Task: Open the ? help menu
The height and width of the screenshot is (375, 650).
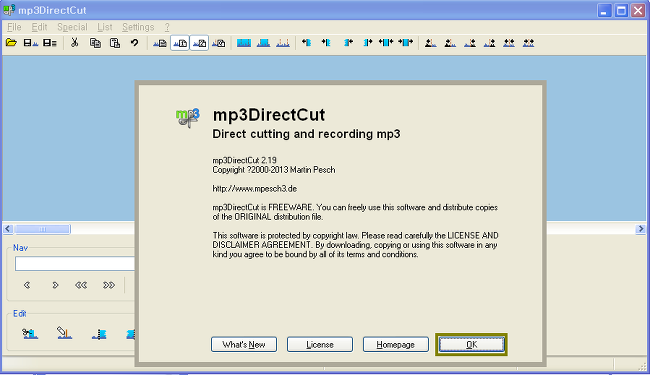Action: point(167,27)
